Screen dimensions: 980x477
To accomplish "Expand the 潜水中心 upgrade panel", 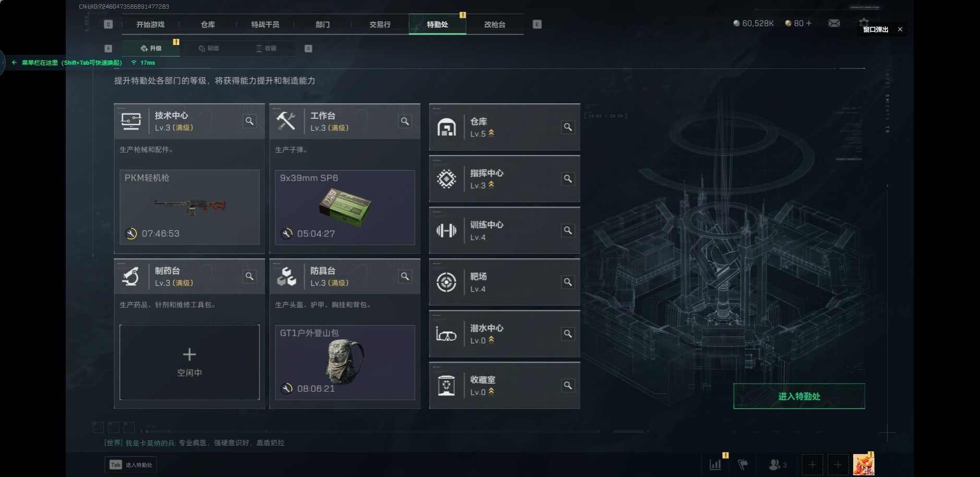I will coord(504,333).
